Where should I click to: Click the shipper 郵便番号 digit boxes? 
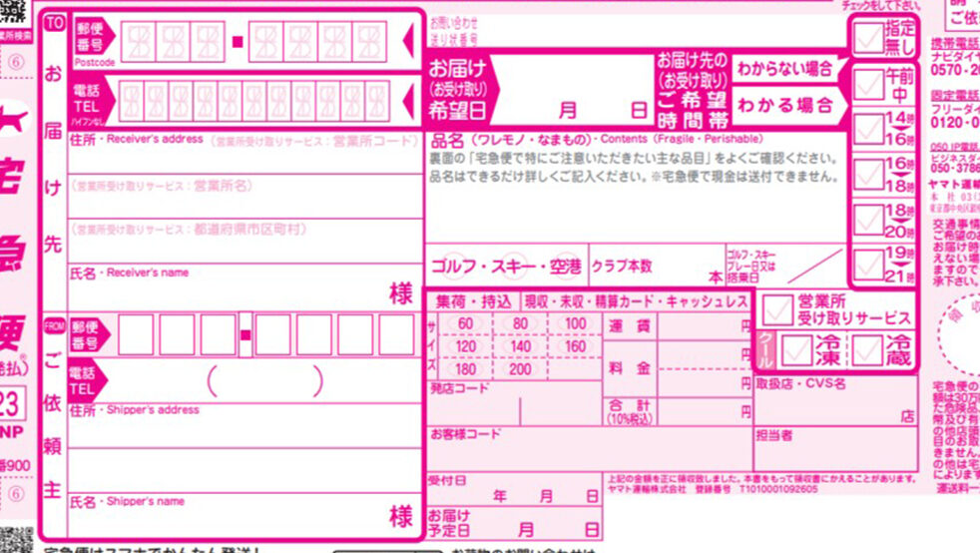pos(265,335)
